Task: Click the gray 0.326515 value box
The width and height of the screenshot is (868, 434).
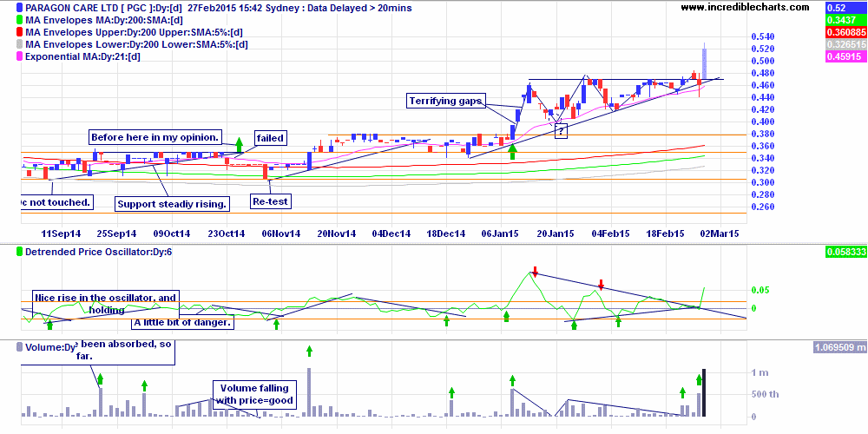Action: pyautogui.click(x=845, y=45)
